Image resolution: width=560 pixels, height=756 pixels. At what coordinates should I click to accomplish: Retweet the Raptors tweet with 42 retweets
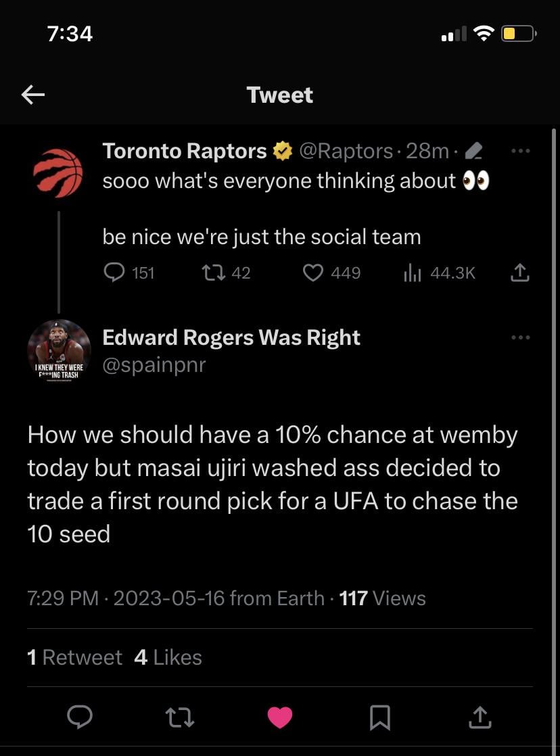click(211, 273)
